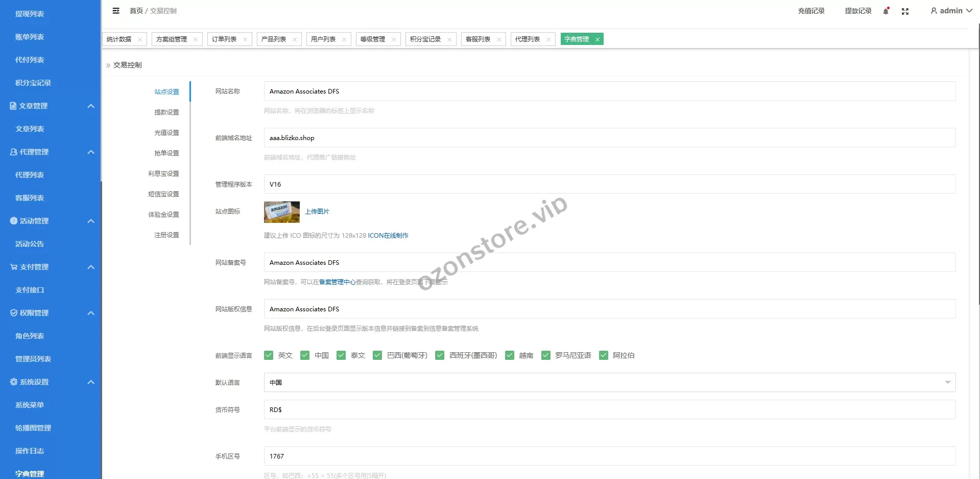Toggle fullscreen mode icon
Image resolution: width=980 pixels, height=479 pixels.
coord(905,11)
